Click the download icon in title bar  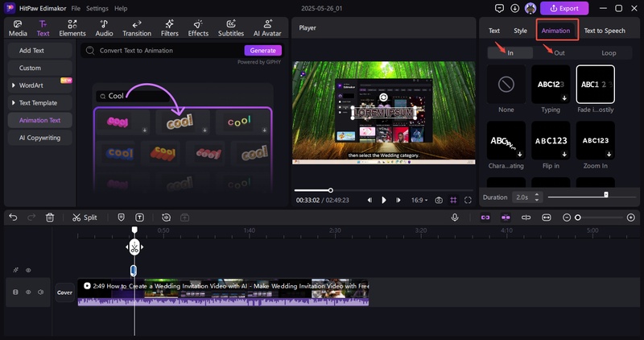[x=515, y=8]
